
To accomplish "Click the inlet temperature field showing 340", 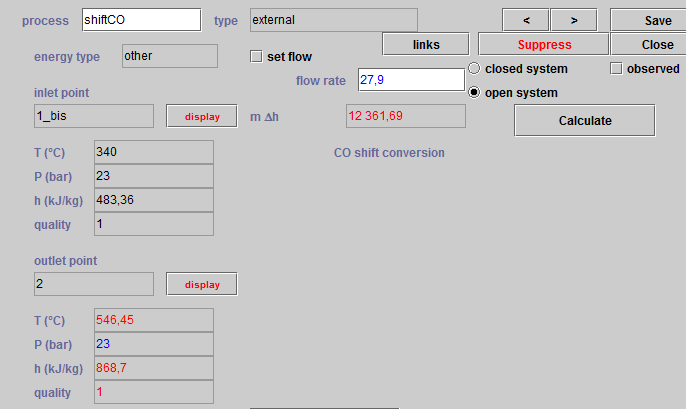I will [153, 152].
